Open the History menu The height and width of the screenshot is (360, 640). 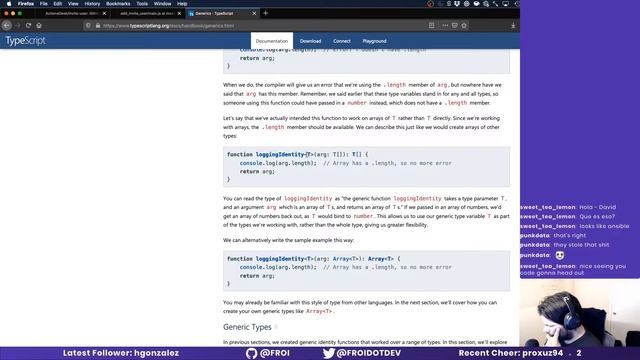[92, 4]
